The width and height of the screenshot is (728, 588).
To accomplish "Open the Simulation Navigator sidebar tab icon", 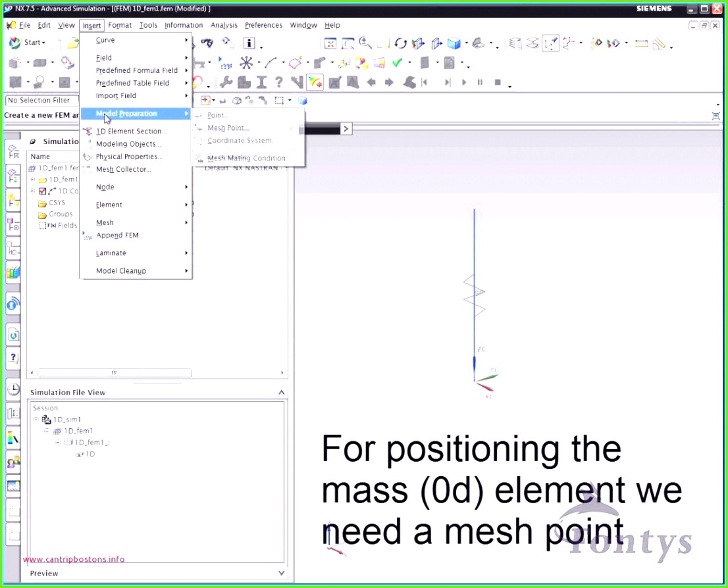I will [x=13, y=151].
